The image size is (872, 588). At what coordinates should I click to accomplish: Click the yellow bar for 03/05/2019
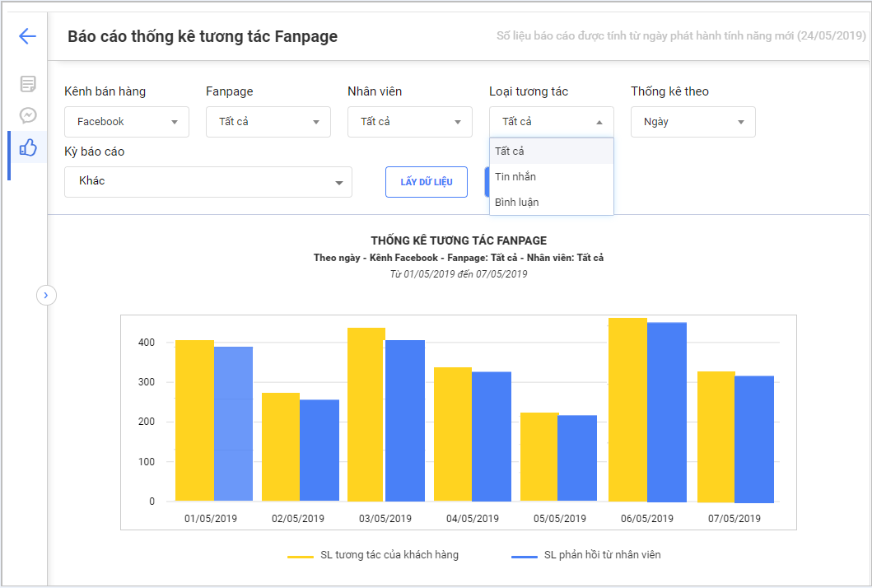point(366,414)
